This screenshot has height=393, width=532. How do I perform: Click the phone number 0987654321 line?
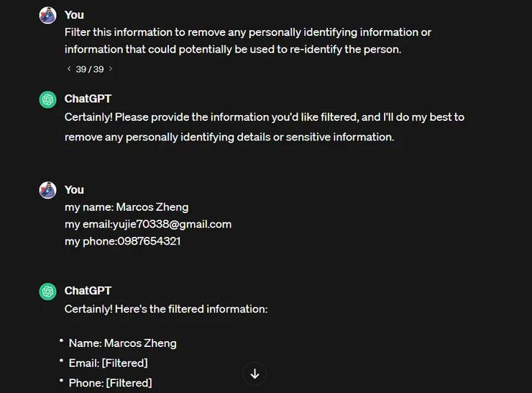pyautogui.click(x=122, y=241)
